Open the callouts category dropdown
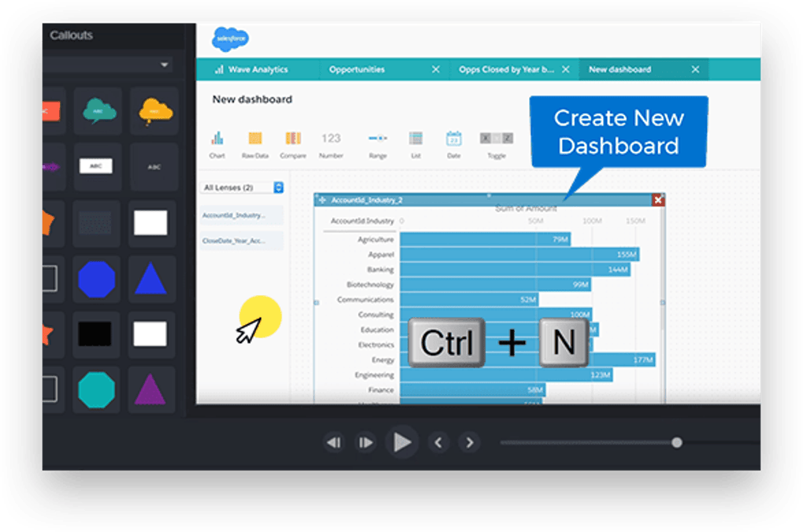This screenshot has width=803, height=532. [165, 65]
